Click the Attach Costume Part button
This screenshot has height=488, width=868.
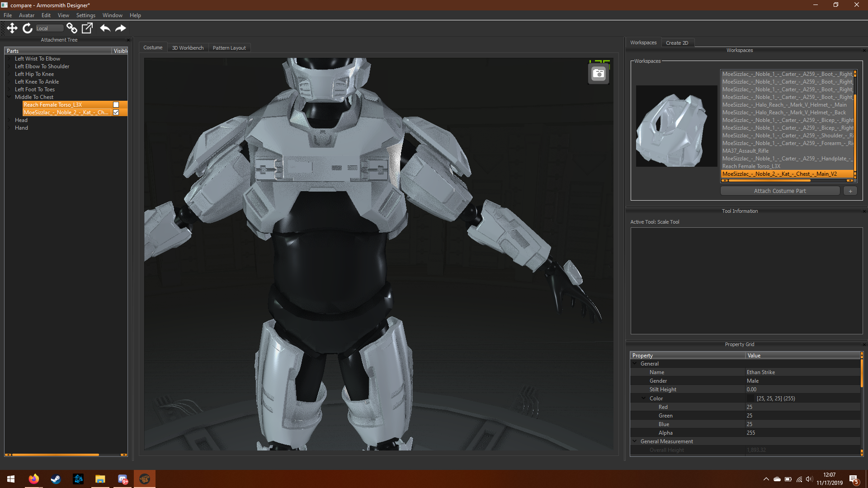[780, 191]
